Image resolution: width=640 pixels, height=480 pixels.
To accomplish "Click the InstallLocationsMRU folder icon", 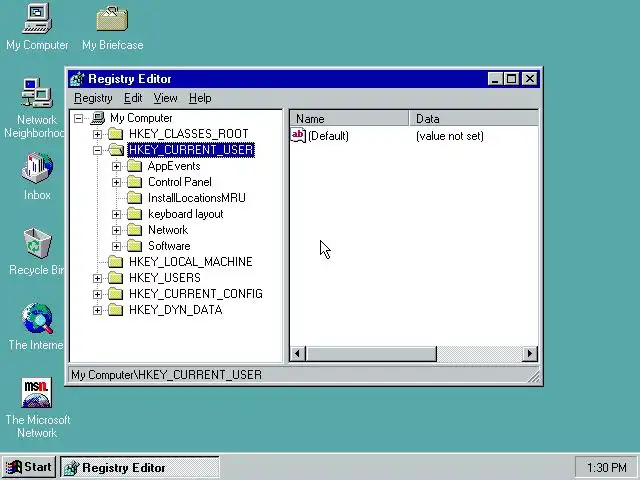I will 135,198.
